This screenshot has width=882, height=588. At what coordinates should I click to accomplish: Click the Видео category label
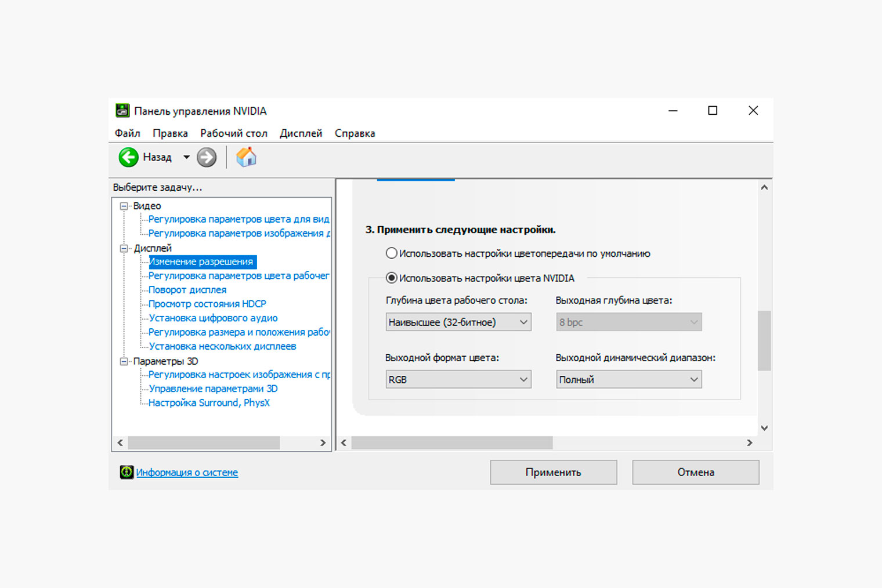tap(147, 206)
